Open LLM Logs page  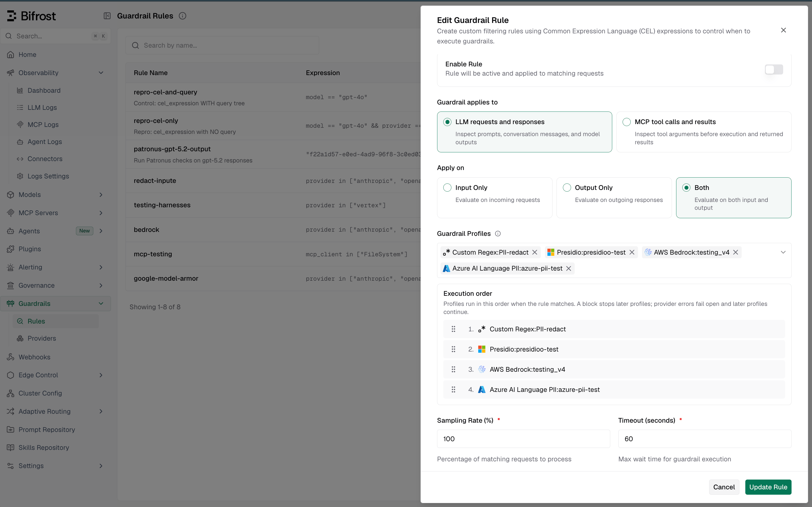pos(56,107)
